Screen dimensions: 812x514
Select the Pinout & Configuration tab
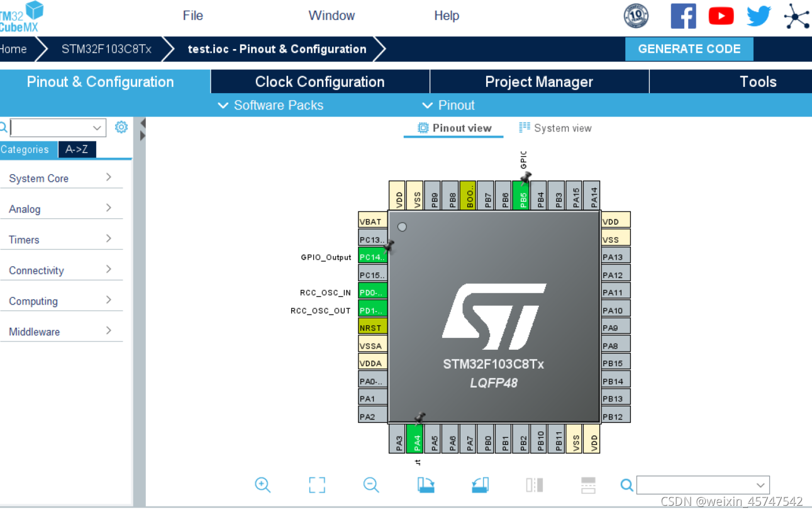pos(101,82)
